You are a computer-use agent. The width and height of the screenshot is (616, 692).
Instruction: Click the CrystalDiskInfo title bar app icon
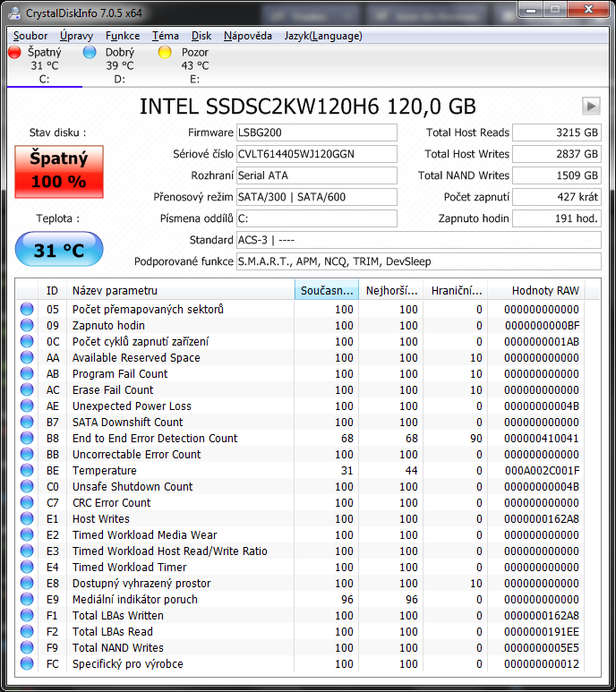14,13
